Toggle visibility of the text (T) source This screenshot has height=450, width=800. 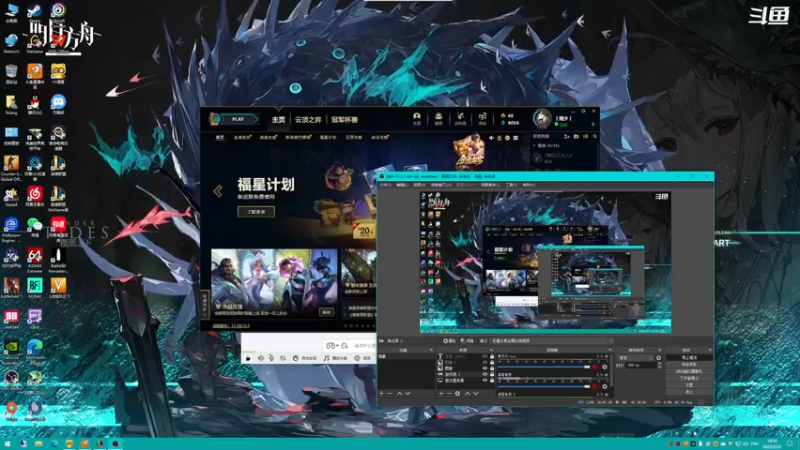(485, 356)
